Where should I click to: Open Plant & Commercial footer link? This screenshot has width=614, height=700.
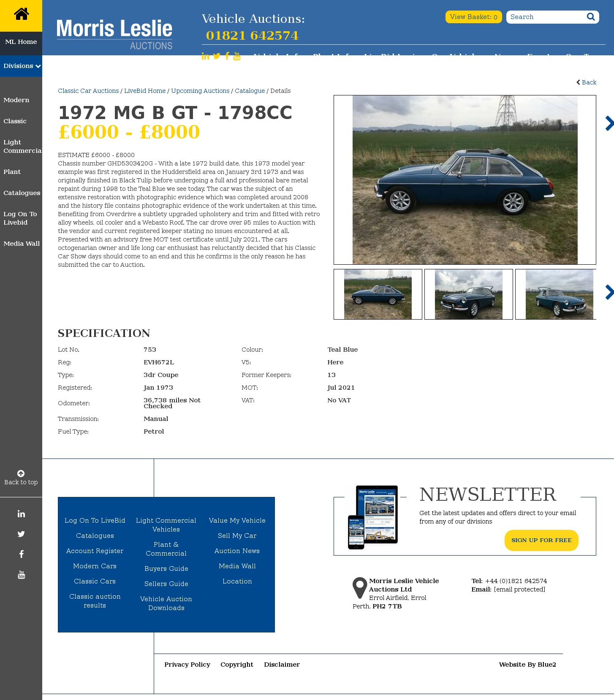coord(166,549)
